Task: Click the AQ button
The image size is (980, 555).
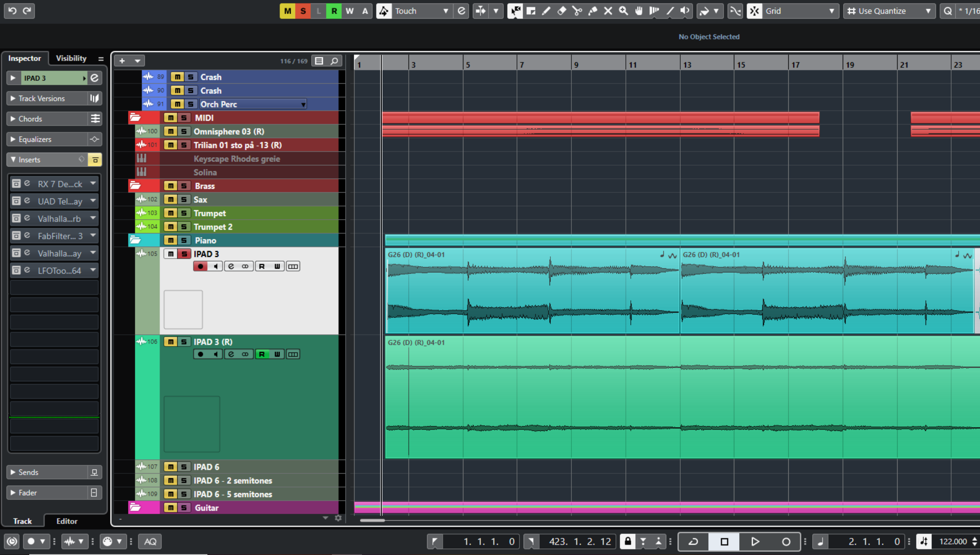Action: pos(150,541)
